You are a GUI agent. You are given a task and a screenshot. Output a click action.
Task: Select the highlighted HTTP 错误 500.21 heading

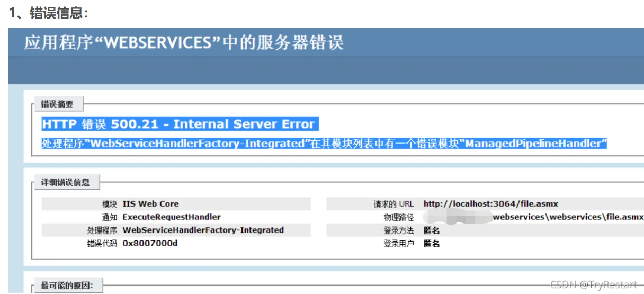coord(178,124)
